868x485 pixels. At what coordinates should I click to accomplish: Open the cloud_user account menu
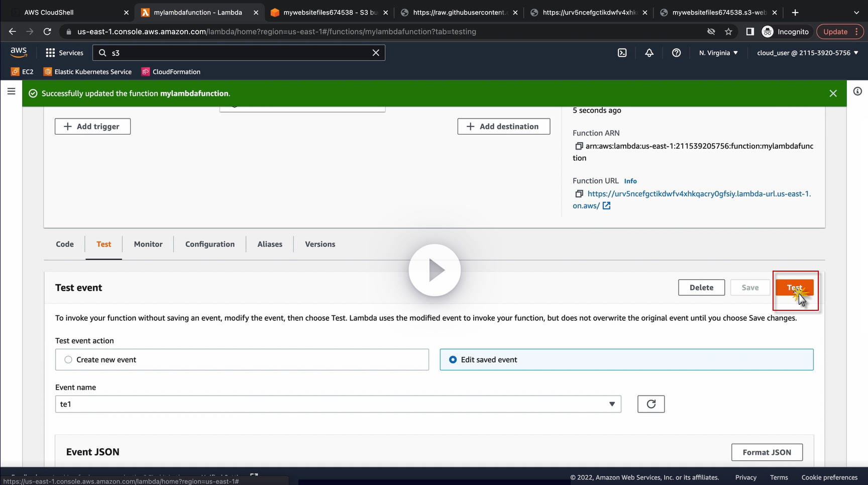pyautogui.click(x=808, y=53)
